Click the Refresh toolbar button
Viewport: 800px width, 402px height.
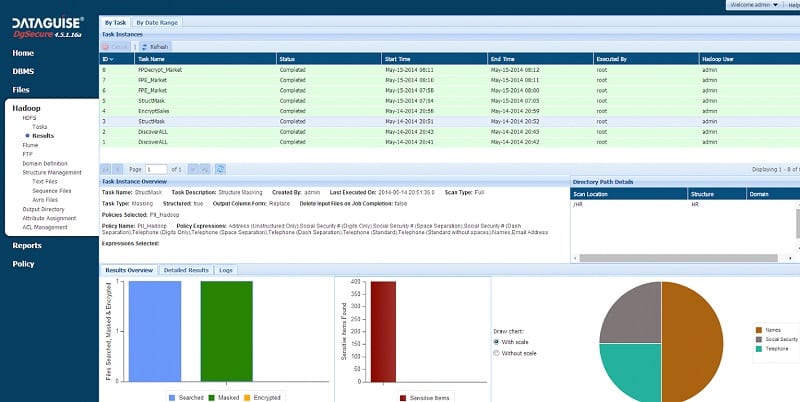tap(155, 47)
